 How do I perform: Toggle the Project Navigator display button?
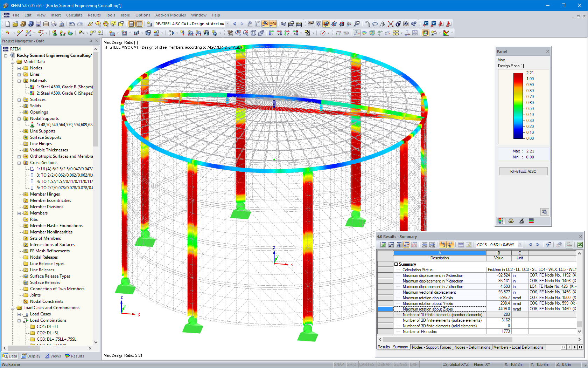[131, 24]
